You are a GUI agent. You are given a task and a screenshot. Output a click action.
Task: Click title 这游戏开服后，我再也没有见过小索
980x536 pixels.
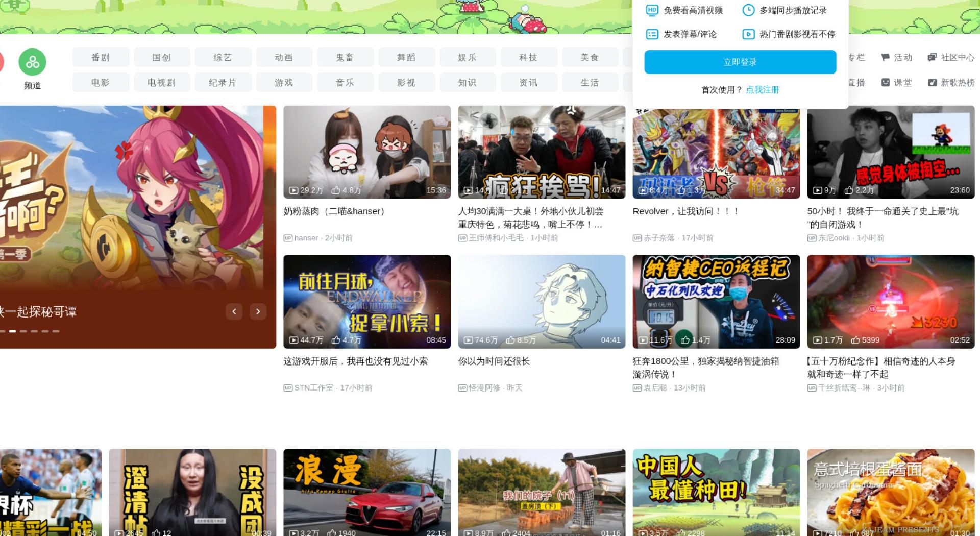[356, 361]
